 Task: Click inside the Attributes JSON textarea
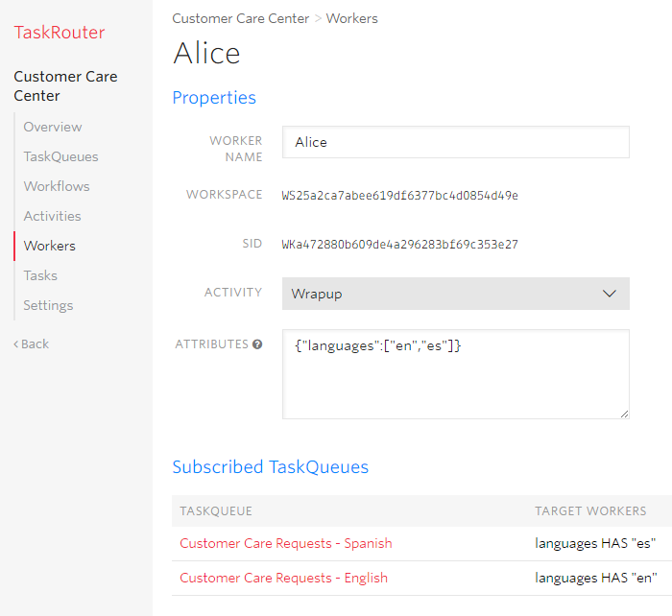pos(456,374)
